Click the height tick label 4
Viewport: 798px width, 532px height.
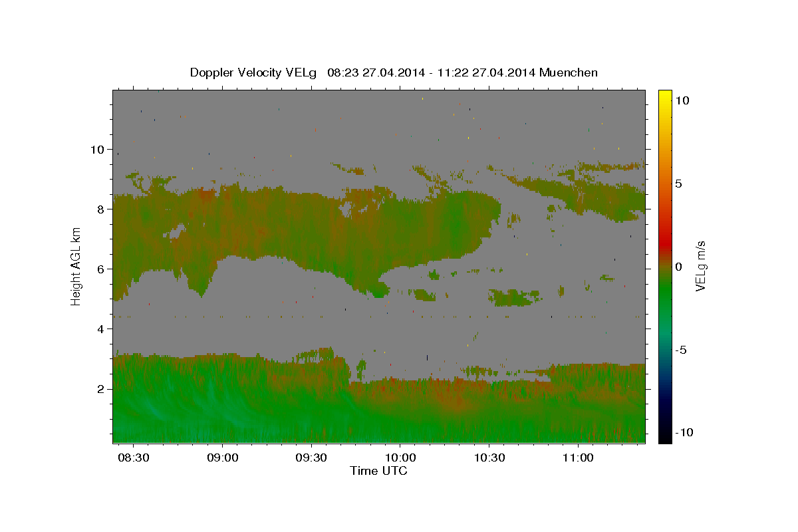101,329
